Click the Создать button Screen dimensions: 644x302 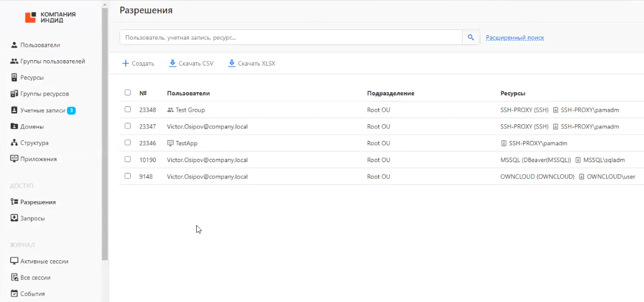click(138, 63)
